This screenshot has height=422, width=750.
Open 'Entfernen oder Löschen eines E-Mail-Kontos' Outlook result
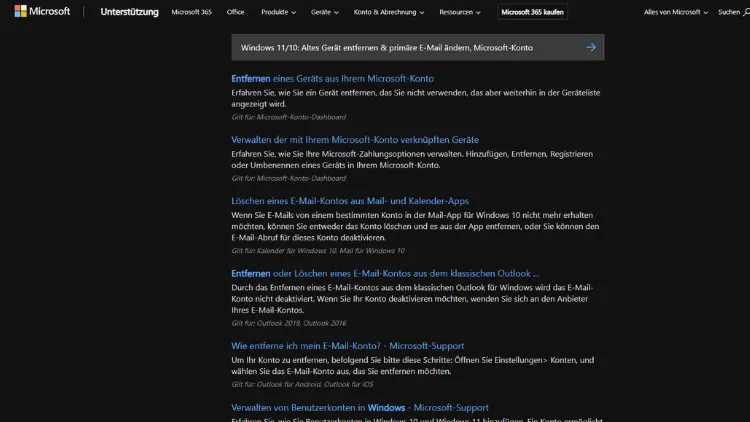[x=385, y=274]
